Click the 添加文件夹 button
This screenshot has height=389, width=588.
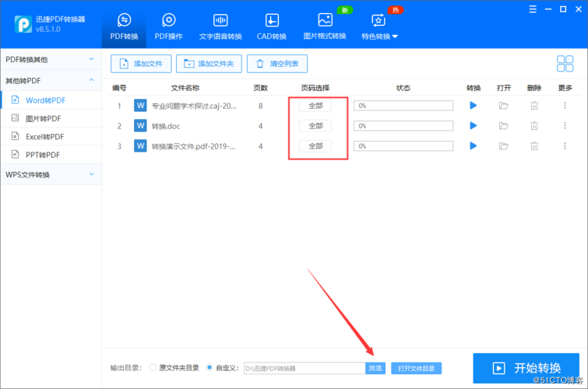coord(209,64)
